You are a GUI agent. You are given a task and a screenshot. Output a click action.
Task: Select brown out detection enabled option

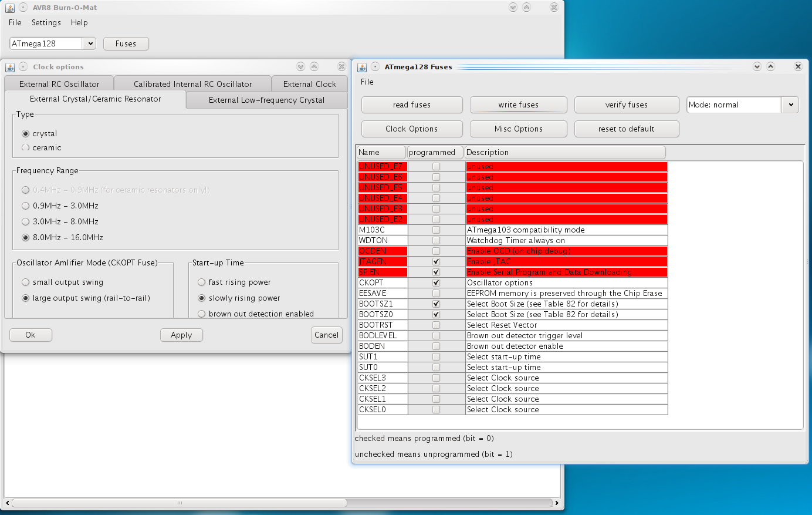201,314
